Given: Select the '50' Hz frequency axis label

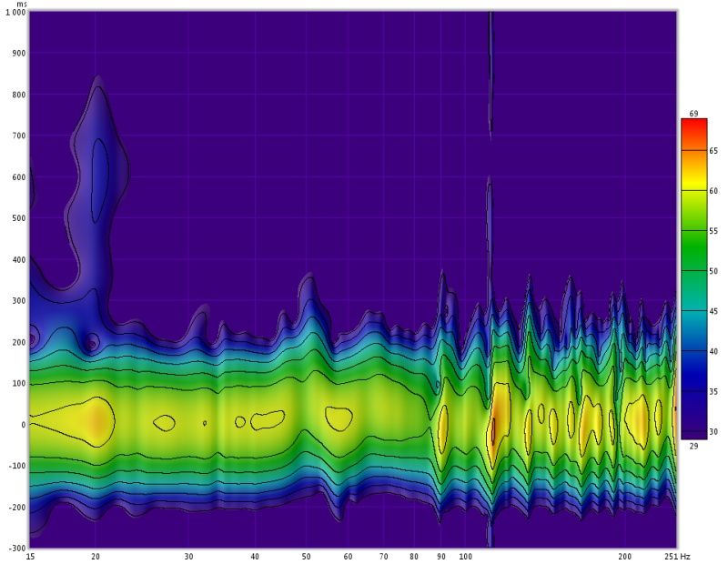Looking at the screenshot, I should pos(306,557).
